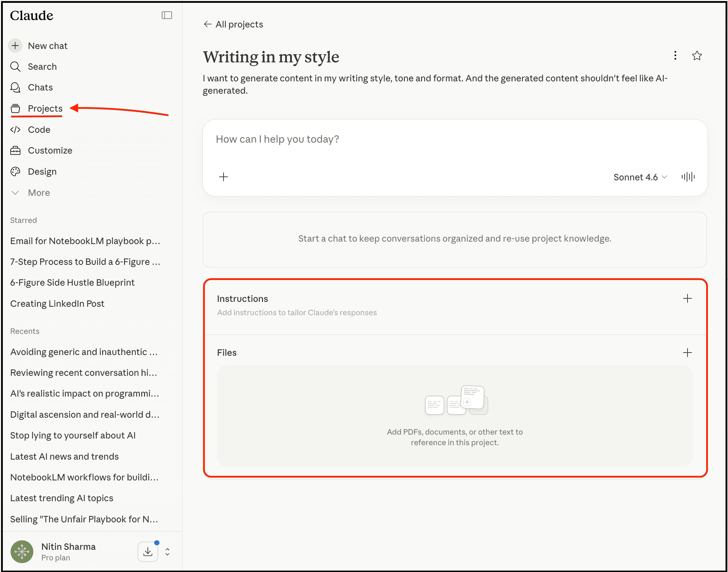
Task: Click the Chats bubble icon
Action: click(15, 87)
